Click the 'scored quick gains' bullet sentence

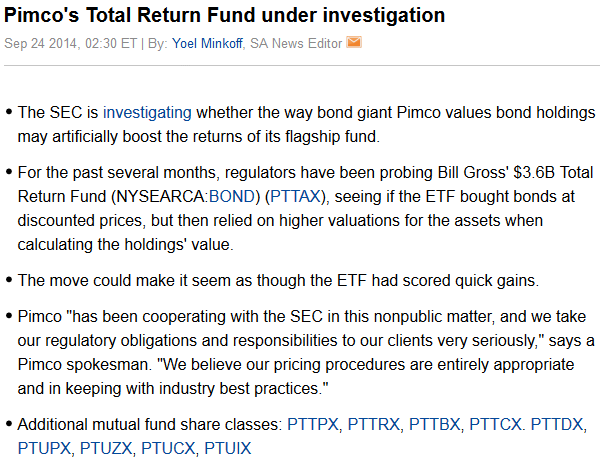tap(278, 280)
